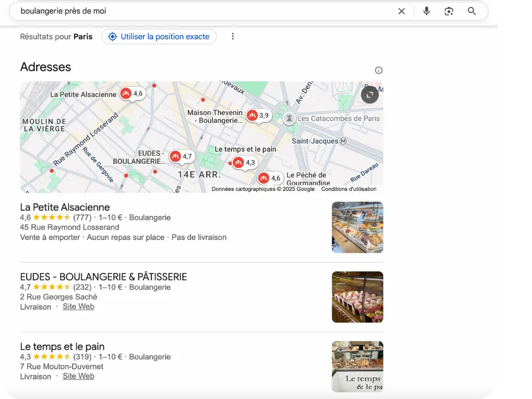View the EUDES boulangerie photo thumbnail

(358, 297)
